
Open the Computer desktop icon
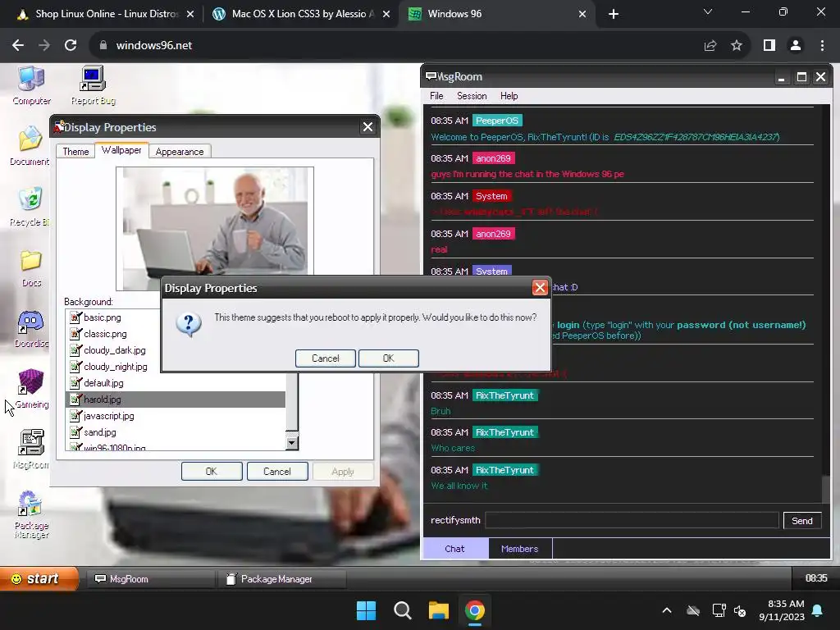pyautogui.click(x=32, y=85)
